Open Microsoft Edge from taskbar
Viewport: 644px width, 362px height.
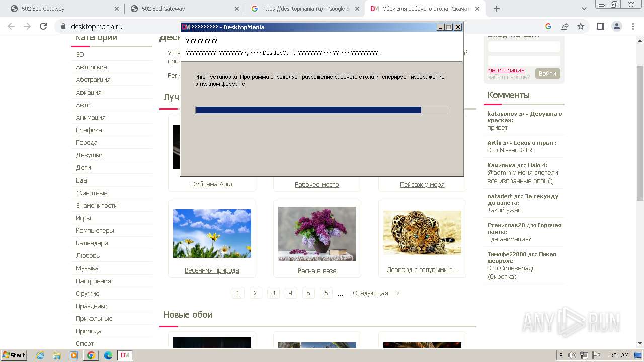108,355
